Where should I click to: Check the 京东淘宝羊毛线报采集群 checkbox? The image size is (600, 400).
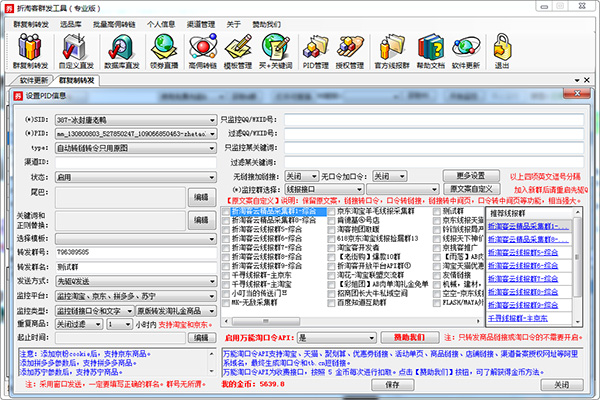[x=327, y=212]
